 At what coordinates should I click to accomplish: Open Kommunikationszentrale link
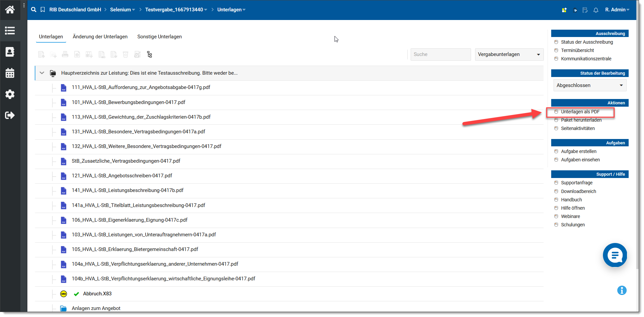586,59
